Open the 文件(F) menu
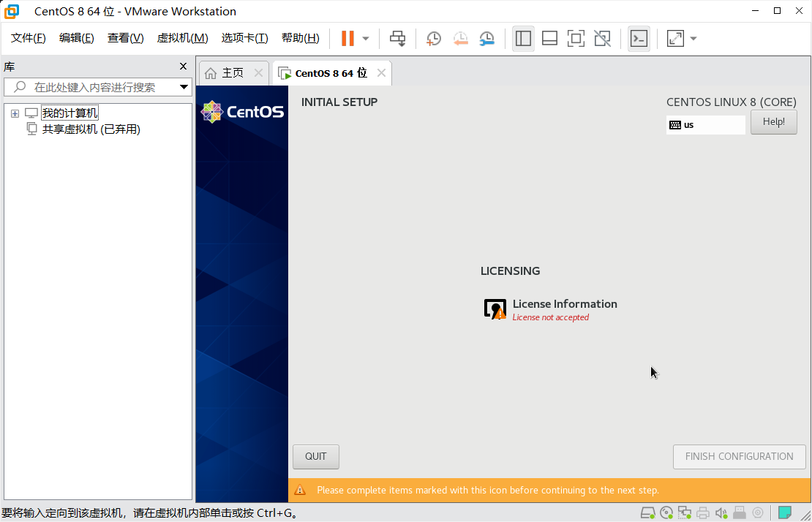Screen dimensions: 812x522 pos(29,38)
